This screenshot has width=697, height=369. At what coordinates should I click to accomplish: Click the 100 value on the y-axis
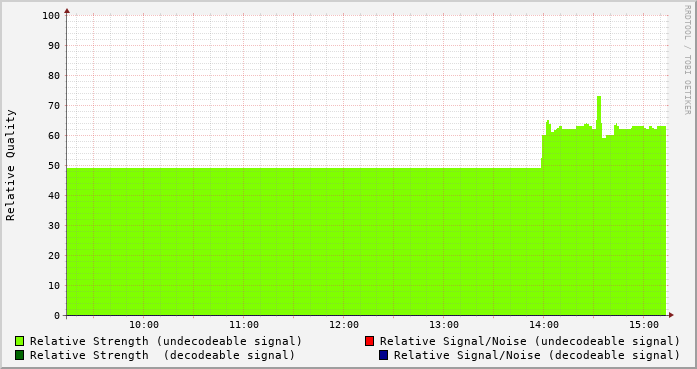[x=51, y=16]
